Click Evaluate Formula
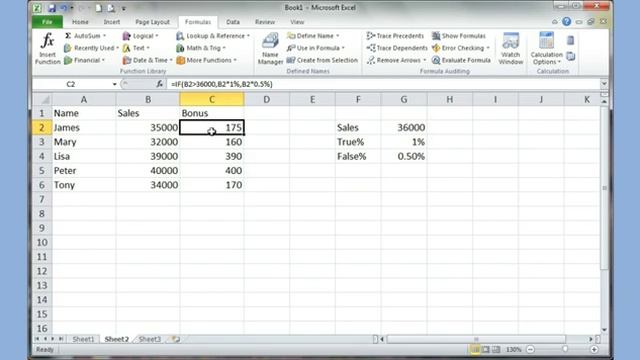The height and width of the screenshot is (360, 640). pos(461,60)
